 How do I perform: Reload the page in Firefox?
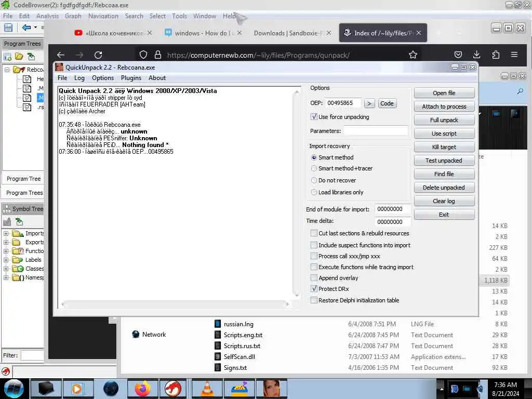pos(98,55)
